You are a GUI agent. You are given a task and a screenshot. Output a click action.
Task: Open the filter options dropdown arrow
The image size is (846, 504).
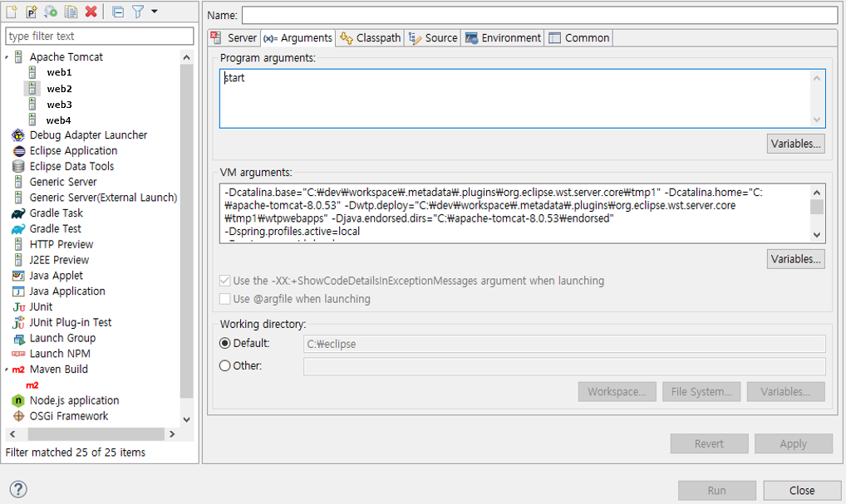pyautogui.click(x=155, y=12)
